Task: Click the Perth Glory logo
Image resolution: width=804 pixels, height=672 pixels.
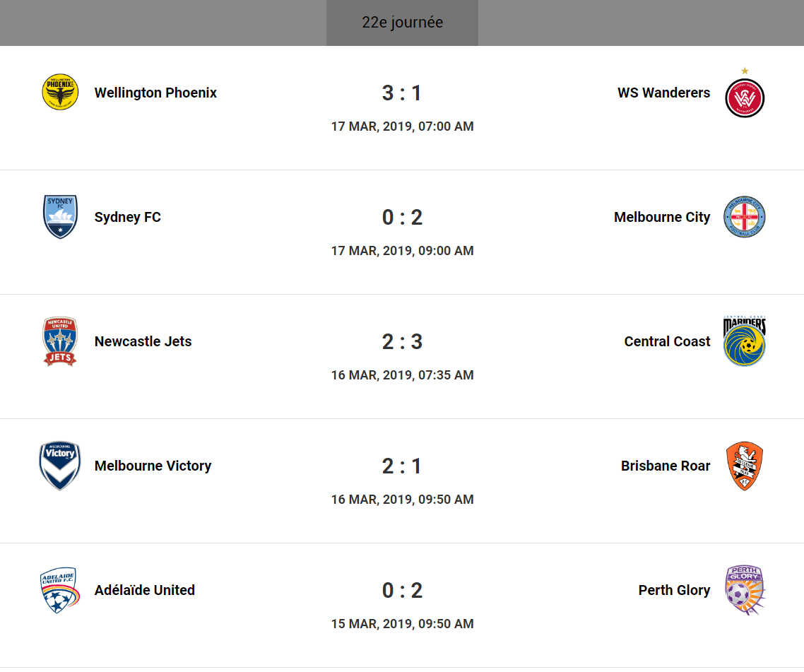Action: click(x=745, y=590)
